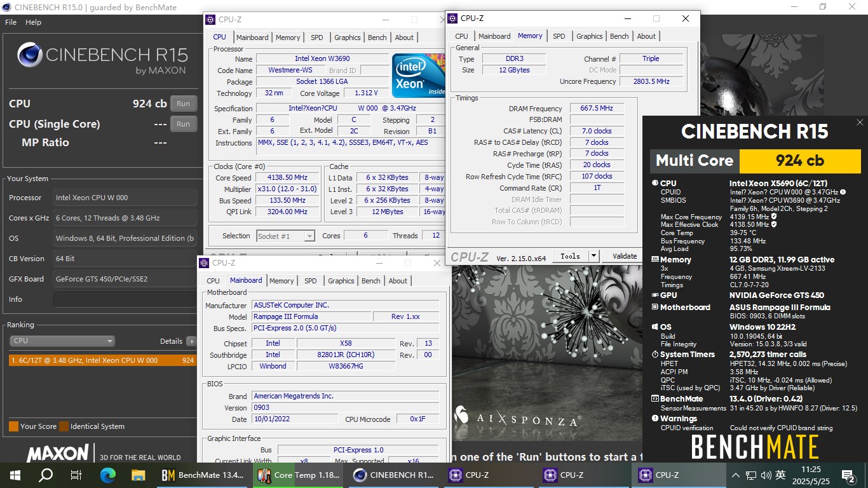Open About tab in CPU-Z mainboard window
The width and height of the screenshot is (868, 488).
pos(398,281)
